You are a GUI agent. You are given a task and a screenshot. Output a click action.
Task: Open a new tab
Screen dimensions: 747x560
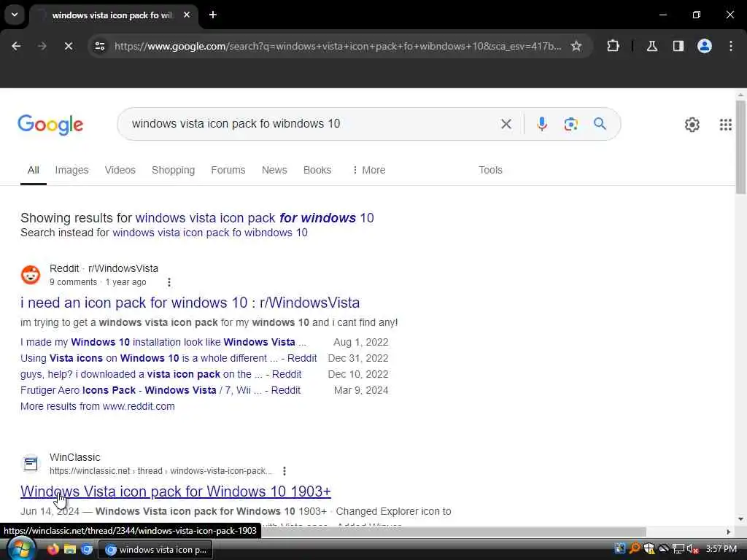[x=213, y=15]
